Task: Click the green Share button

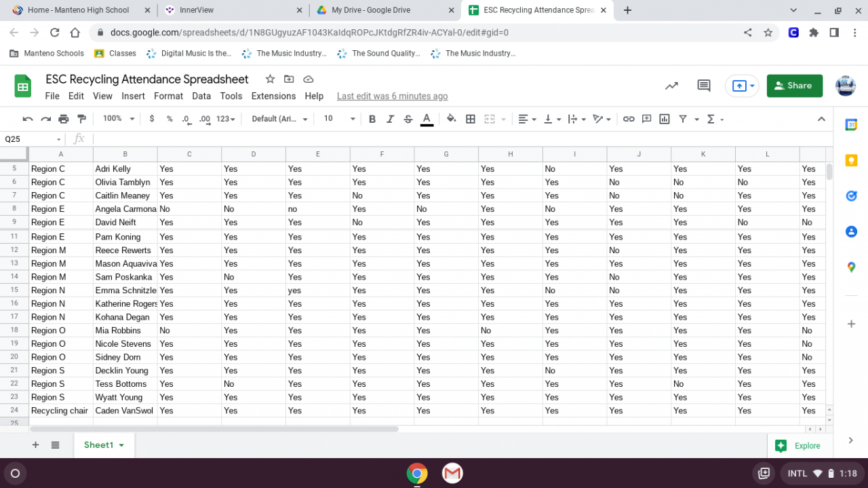Action: [794, 86]
